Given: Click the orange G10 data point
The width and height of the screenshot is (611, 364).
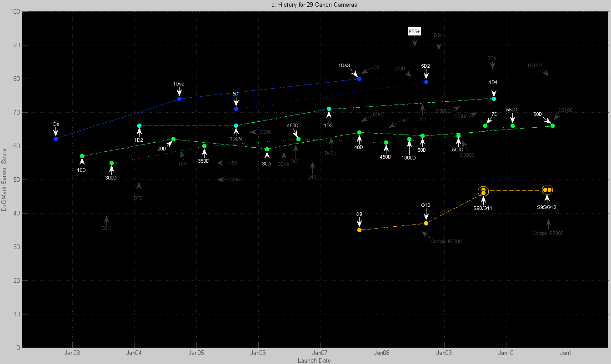Looking at the screenshot, I should pyautogui.click(x=426, y=223).
